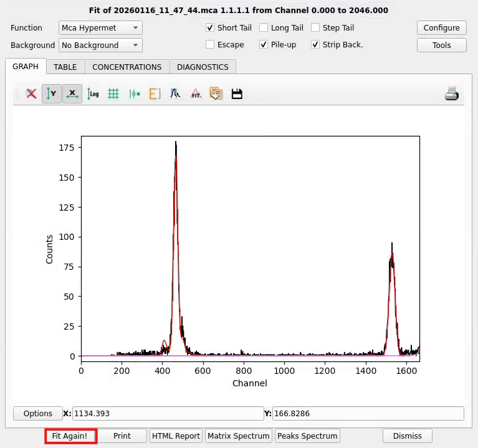Image resolution: width=478 pixels, height=448 pixels.
Task: Toggle X-axis autoscale icon
Action: point(72,93)
